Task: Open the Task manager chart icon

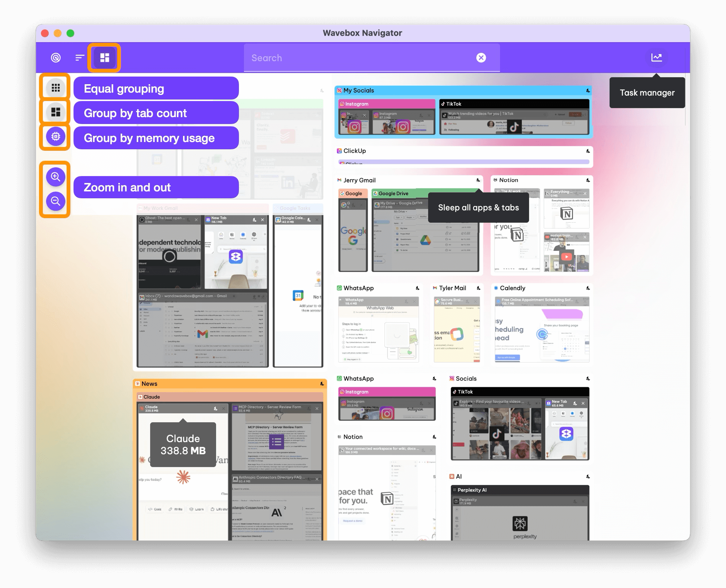Action: pyautogui.click(x=657, y=58)
